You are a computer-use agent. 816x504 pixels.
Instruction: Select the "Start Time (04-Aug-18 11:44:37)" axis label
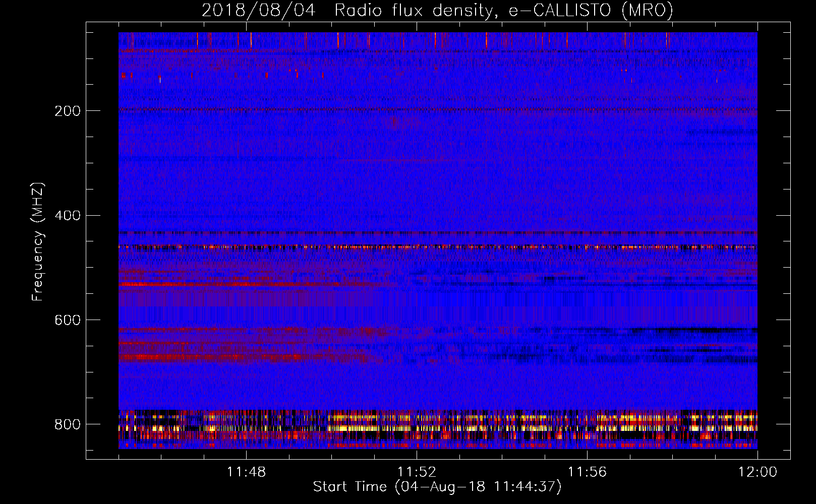click(437, 487)
